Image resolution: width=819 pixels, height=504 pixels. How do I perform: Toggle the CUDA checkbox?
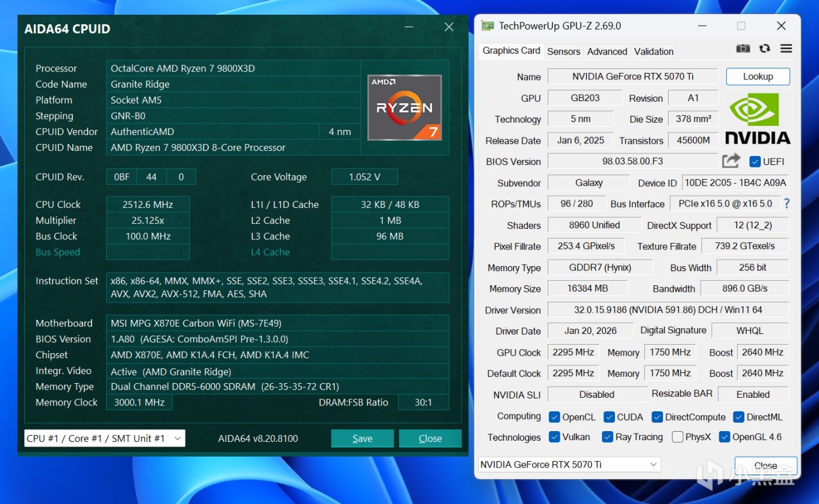click(x=609, y=417)
